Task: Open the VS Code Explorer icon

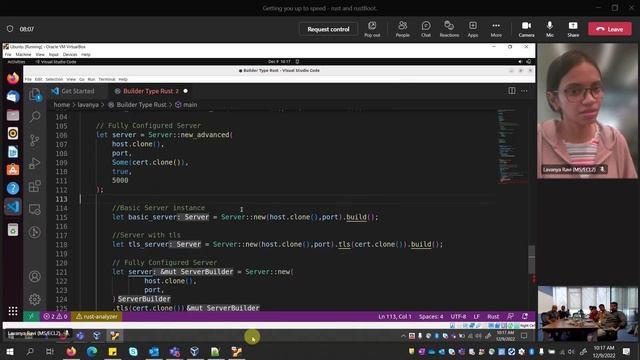Action: click(35, 95)
